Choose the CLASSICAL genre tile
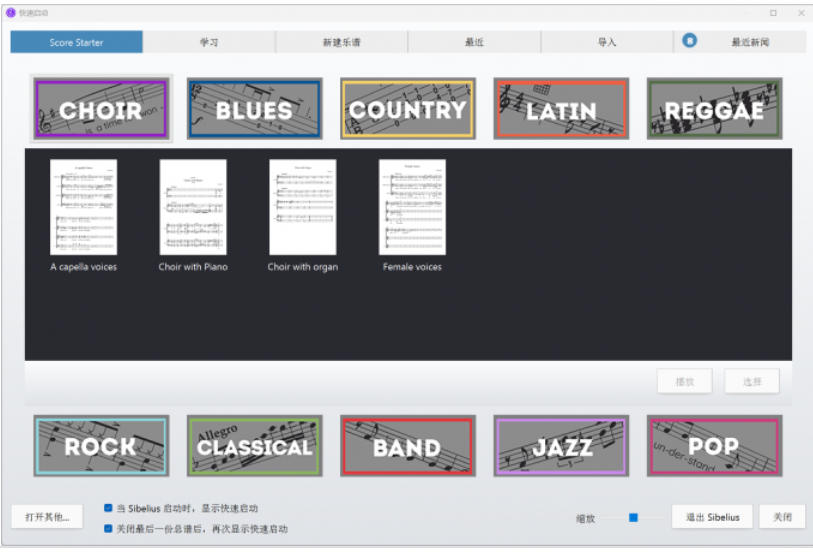 255,446
